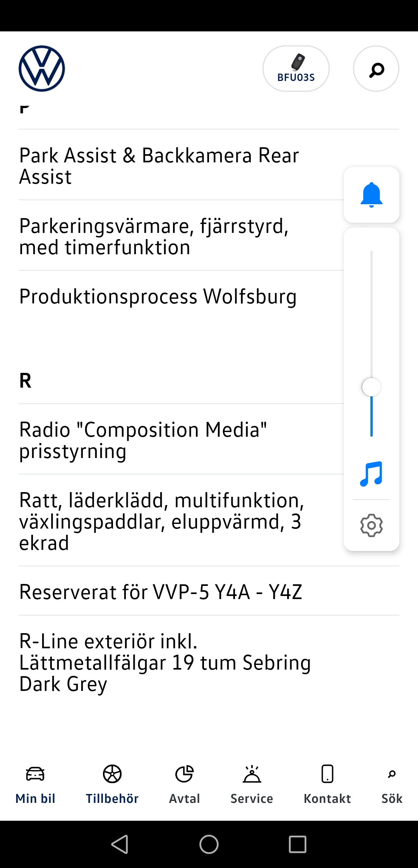Switch to the Min bil tab

point(35,784)
